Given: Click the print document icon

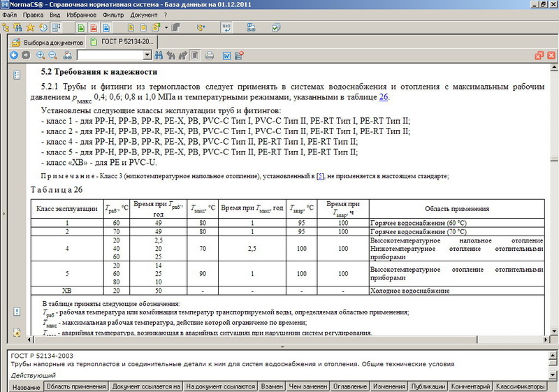Looking at the screenshot, I should pyautogui.click(x=210, y=55).
